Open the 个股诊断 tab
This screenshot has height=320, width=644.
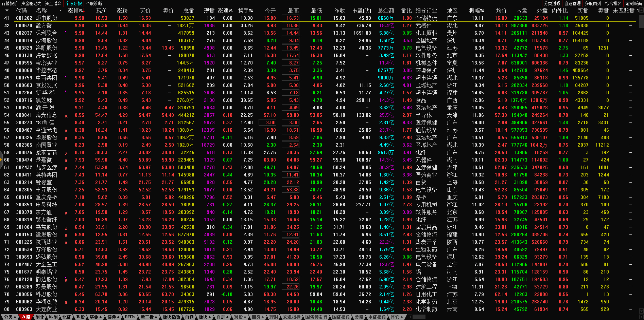[94, 3]
